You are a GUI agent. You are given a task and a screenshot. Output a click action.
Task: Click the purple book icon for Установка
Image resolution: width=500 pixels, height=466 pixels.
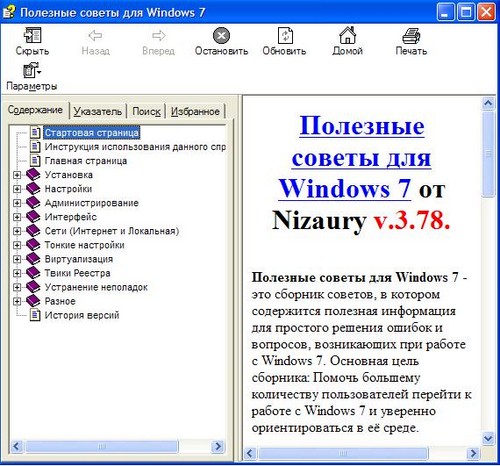tap(33, 175)
